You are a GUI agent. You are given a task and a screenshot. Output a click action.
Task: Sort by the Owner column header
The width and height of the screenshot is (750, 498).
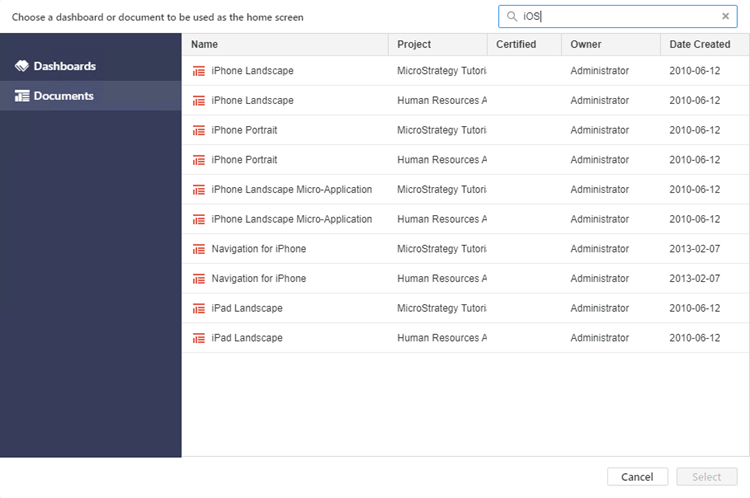586,44
